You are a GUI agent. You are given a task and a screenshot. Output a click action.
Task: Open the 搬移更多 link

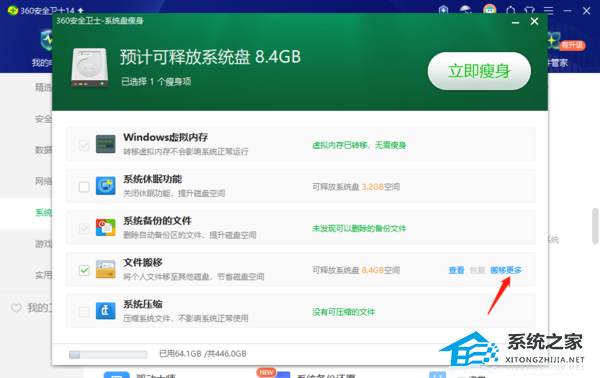(506, 270)
